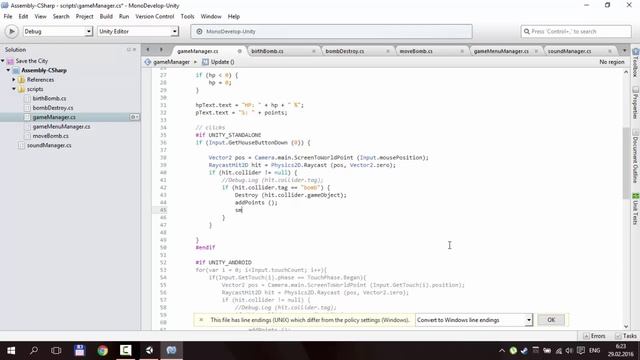
Task: Confirm line endings conversion with OK
Action: 551,320
